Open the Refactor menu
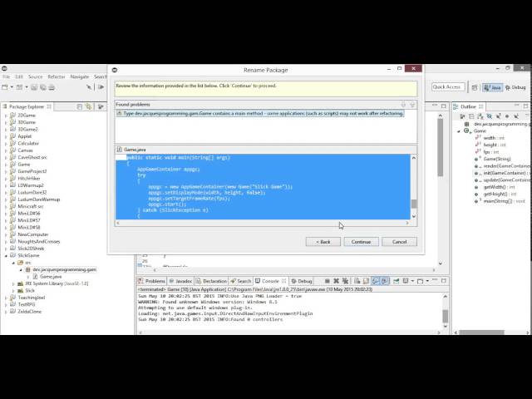Screen dimensions: 532x399 pyautogui.click(x=57, y=76)
